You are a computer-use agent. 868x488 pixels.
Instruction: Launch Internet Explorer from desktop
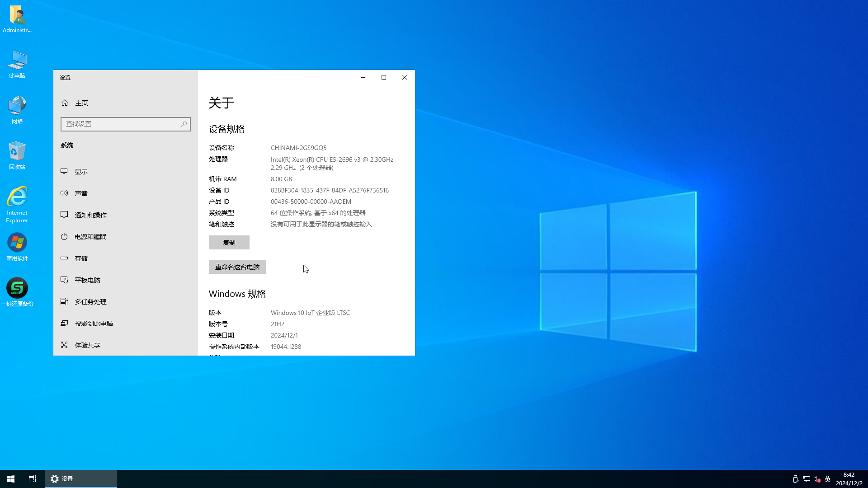tap(17, 204)
